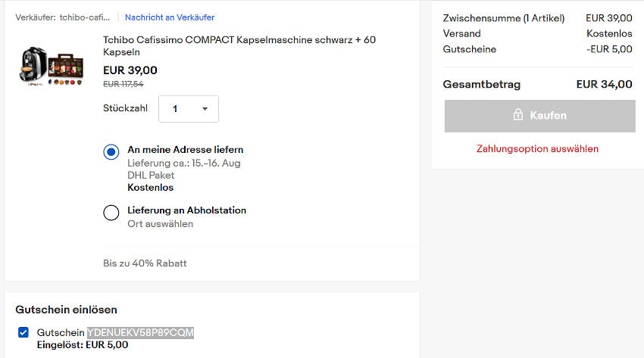Click the seller name 'tchibo-cafi...'

(85, 17)
